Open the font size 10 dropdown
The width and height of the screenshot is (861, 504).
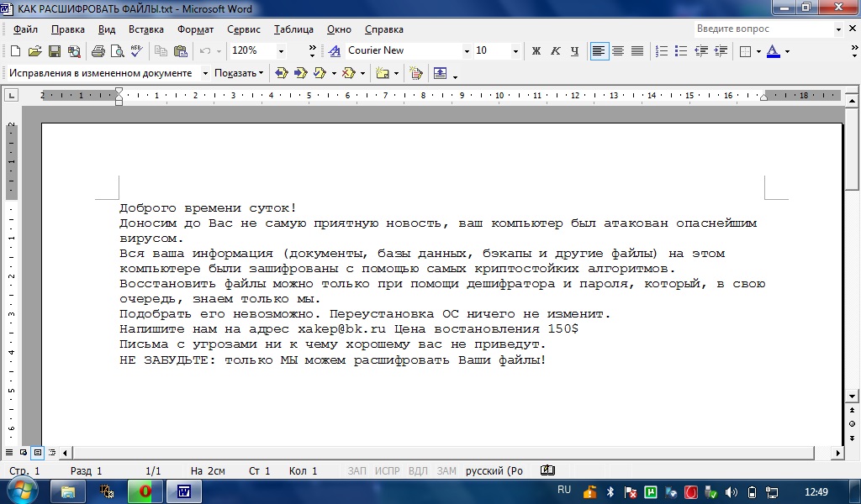point(515,51)
